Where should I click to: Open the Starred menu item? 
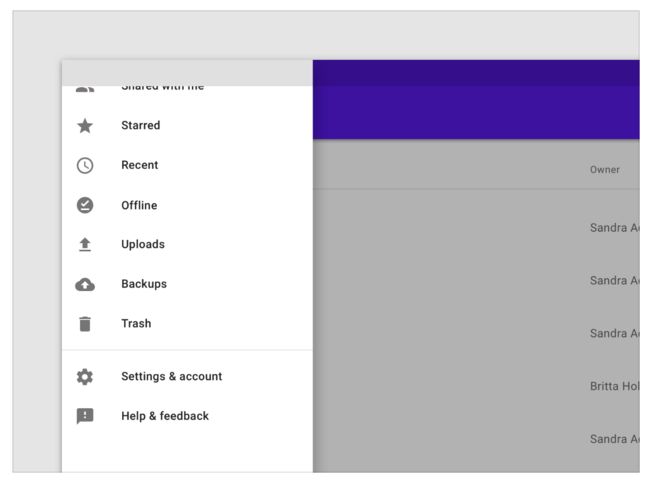pyautogui.click(x=187, y=125)
